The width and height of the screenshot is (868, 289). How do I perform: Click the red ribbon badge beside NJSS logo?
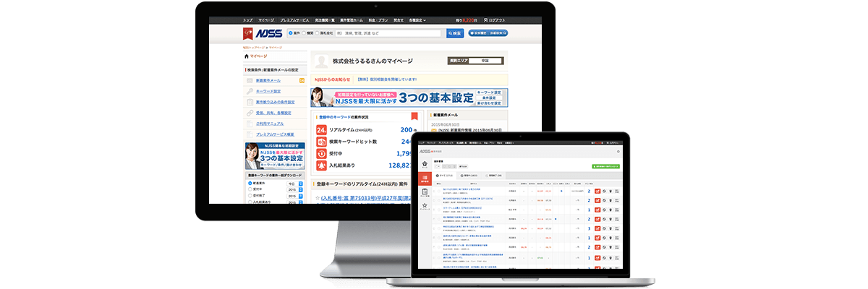pos(248,33)
